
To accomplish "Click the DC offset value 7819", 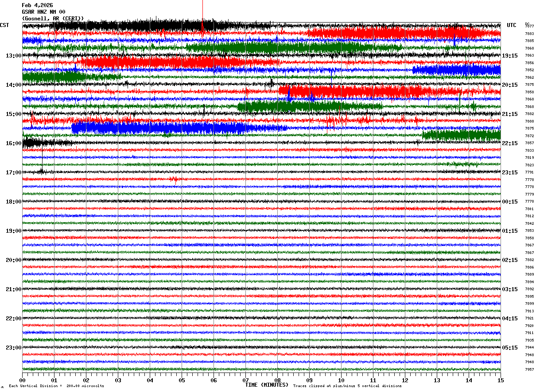I will point(529,158).
